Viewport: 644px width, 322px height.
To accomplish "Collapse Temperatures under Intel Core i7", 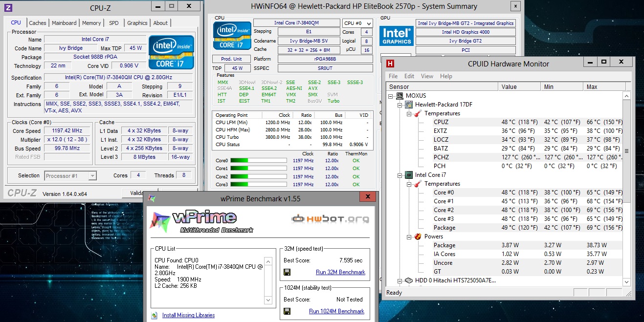I will coord(409,184).
